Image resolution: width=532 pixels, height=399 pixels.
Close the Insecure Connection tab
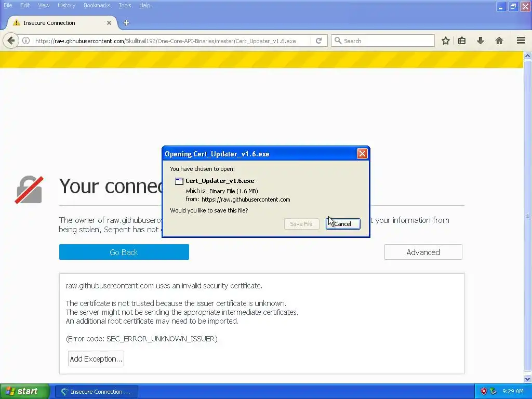(109, 23)
